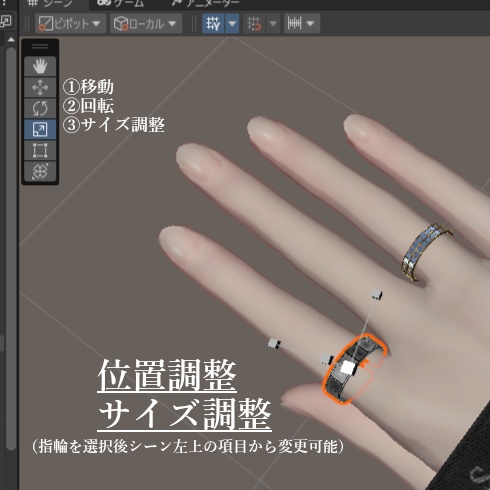Click the tools overlay grip handle
Image resolution: width=490 pixels, height=490 pixels.
(40, 47)
